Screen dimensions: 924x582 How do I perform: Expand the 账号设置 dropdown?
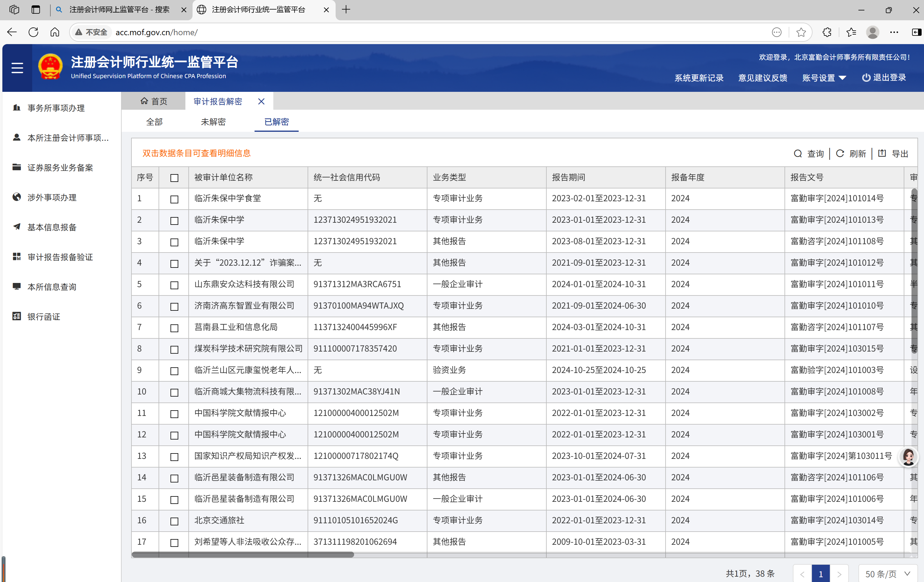[824, 78]
